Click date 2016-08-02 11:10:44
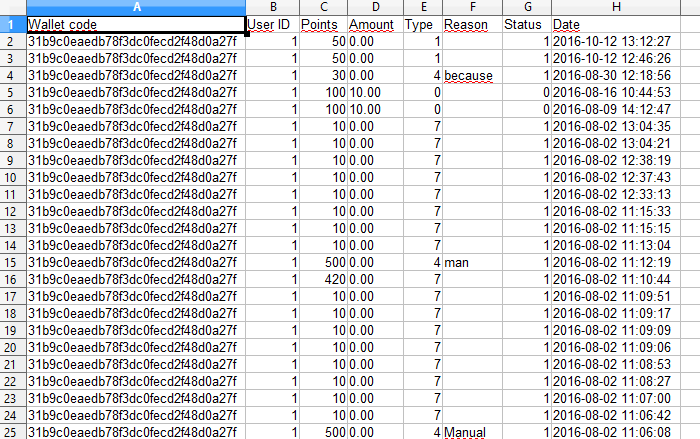The width and height of the screenshot is (700, 439). [x=616, y=279]
